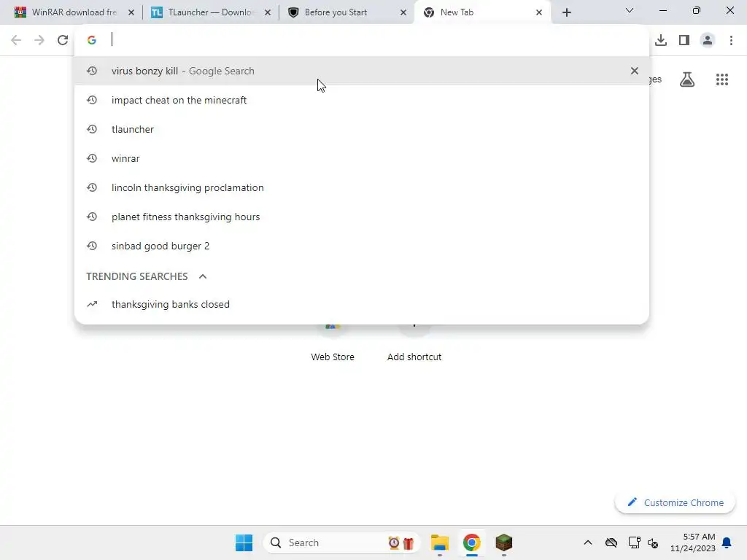Image resolution: width=747 pixels, height=560 pixels.
Task: Open the profile avatar icon
Action: tap(708, 40)
